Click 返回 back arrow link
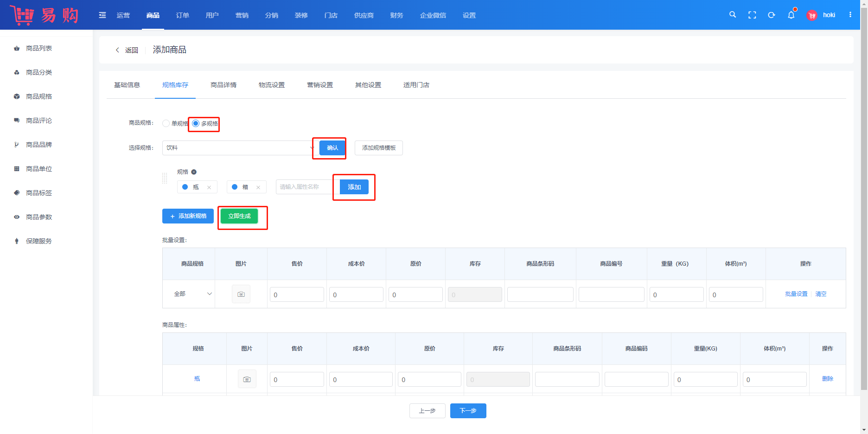The image size is (868, 434). [x=127, y=50]
